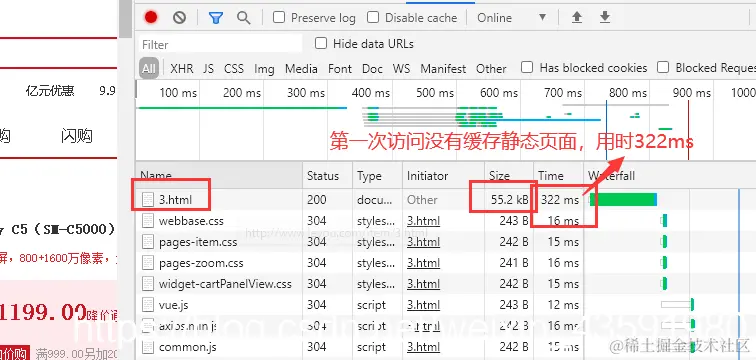Open the Online throttling dropdown

click(x=512, y=18)
